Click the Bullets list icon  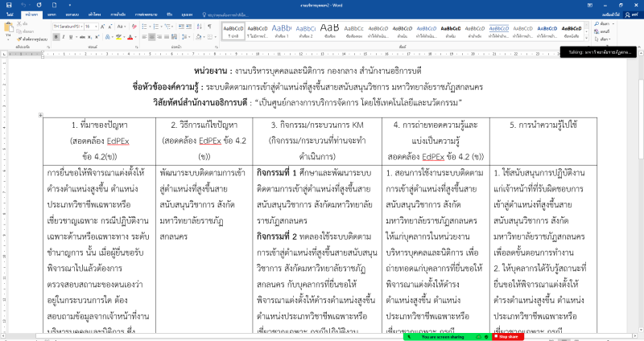[145, 27]
